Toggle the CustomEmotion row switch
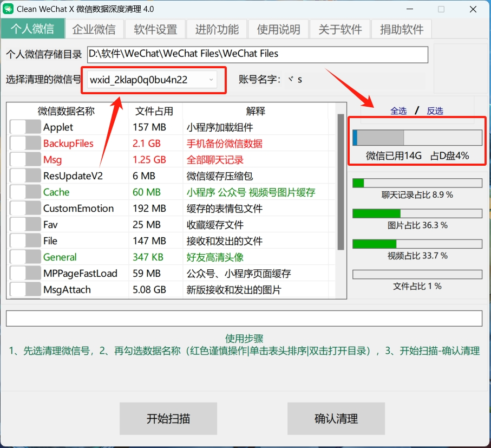 (25, 209)
